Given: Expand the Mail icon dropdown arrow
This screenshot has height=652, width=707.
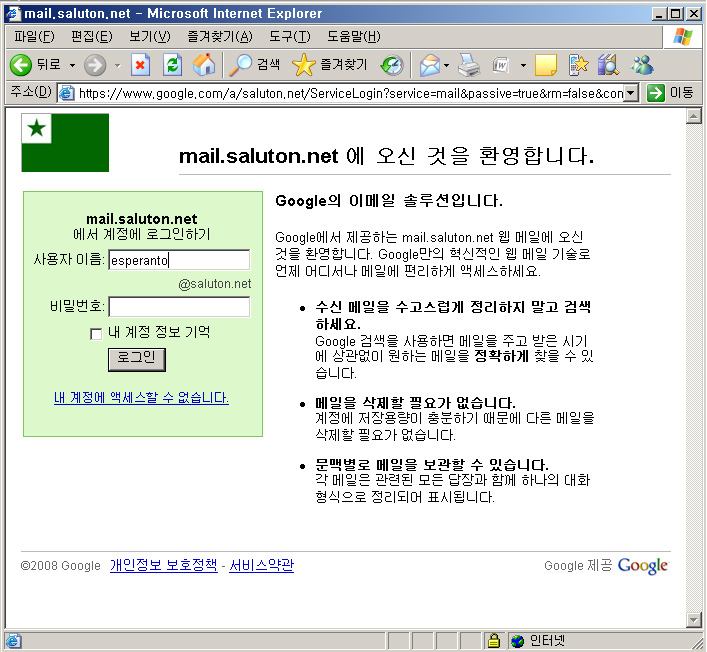Looking at the screenshot, I should click(446, 66).
